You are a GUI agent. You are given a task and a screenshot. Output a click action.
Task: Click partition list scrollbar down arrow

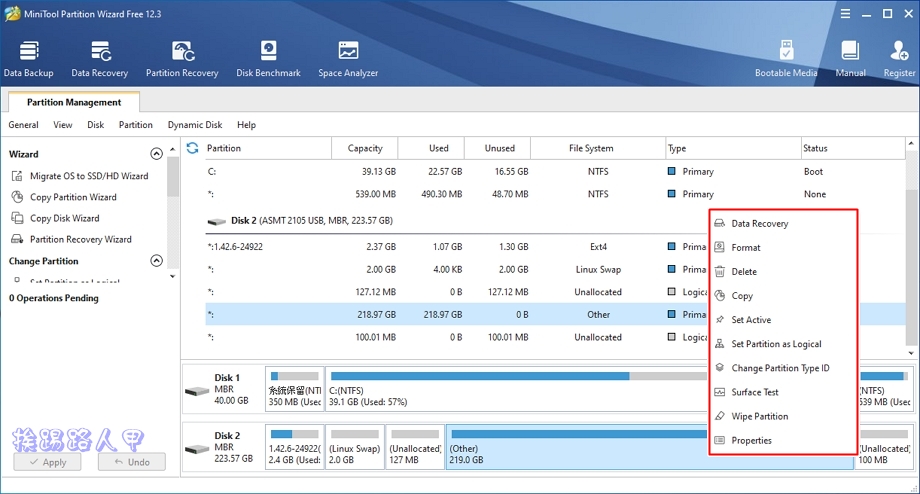pos(911,353)
